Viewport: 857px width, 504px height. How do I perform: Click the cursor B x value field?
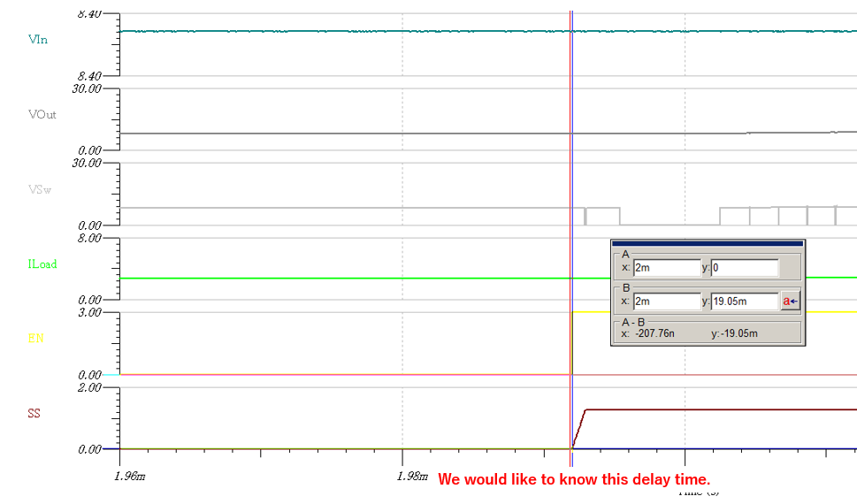pyautogui.click(x=667, y=302)
